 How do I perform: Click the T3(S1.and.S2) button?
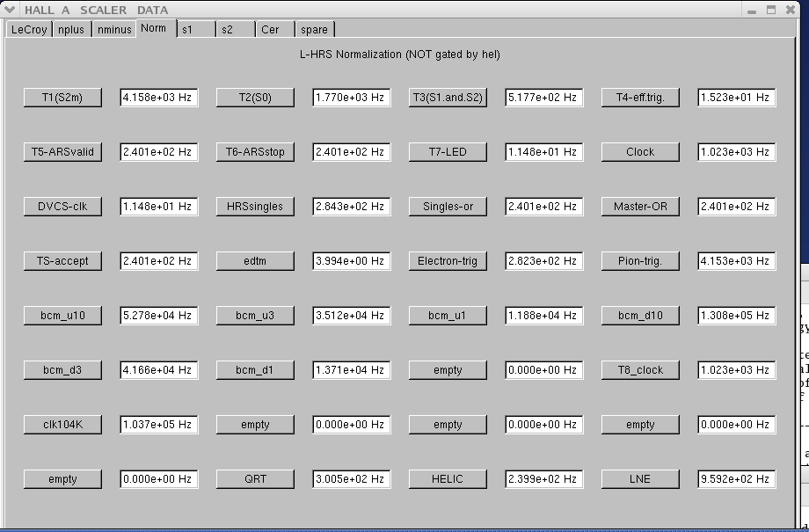[448, 98]
